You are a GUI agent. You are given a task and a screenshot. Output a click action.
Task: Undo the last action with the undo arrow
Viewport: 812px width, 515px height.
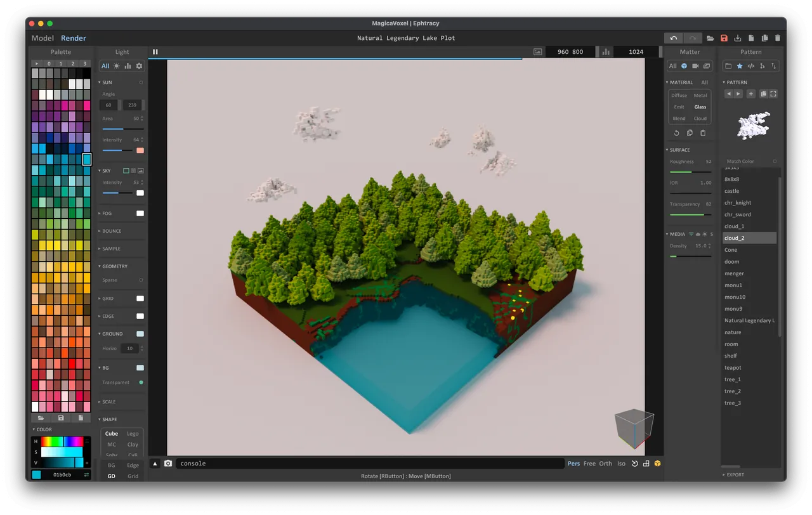(x=674, y=38)
